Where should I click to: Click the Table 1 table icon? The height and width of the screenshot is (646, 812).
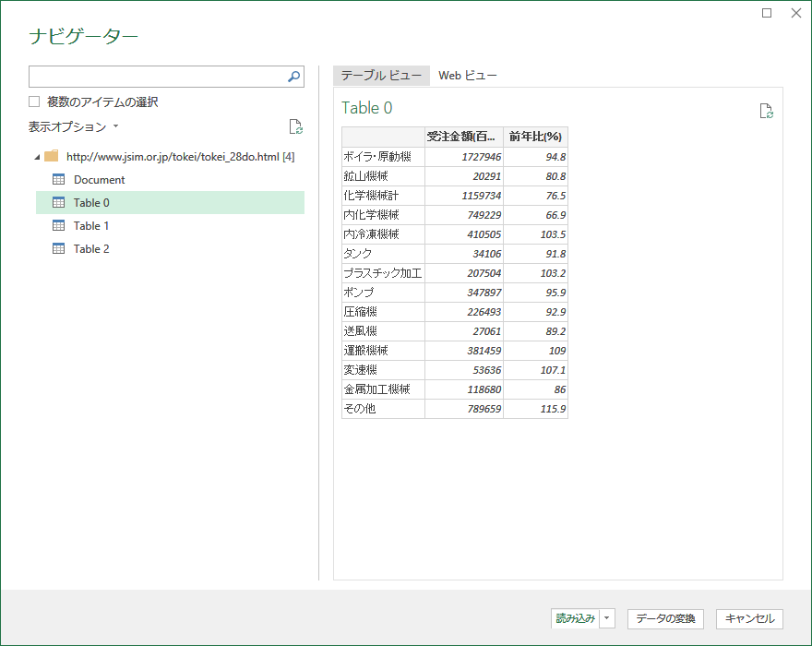[x=58, y=226]
